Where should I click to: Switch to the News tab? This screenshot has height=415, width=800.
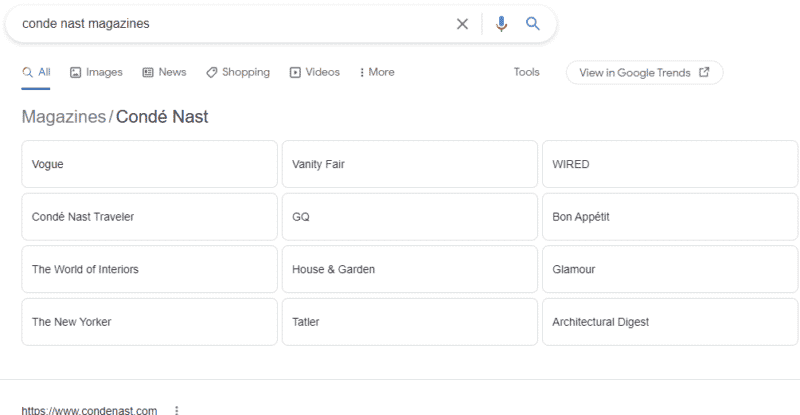164,72
